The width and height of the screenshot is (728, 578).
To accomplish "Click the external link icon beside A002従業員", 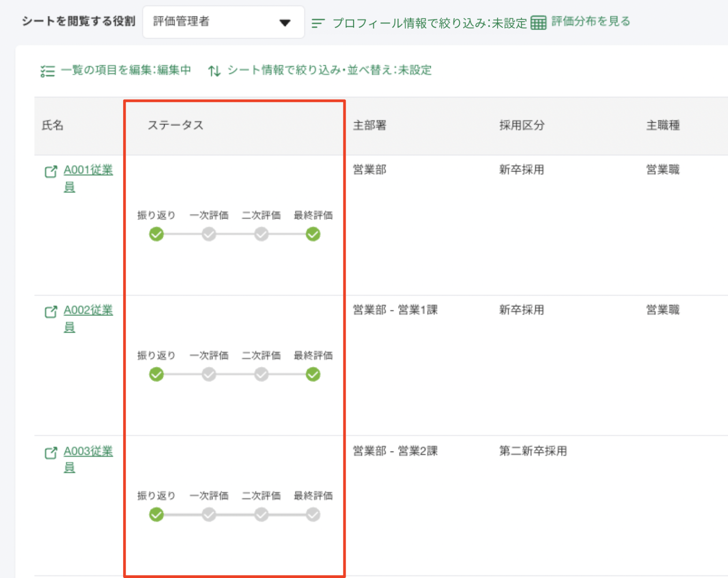I will tap(51, 312).
